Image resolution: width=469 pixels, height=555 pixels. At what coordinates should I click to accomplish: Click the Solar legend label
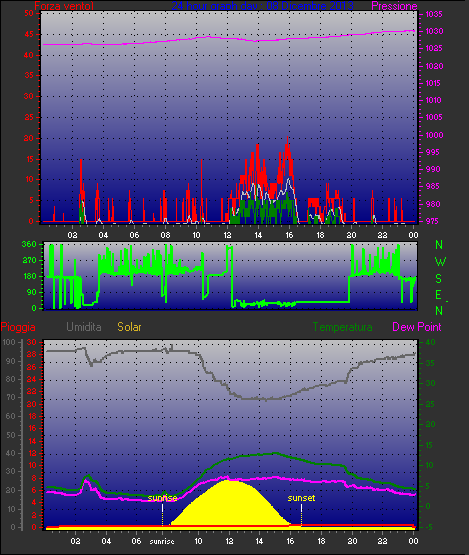129,327
